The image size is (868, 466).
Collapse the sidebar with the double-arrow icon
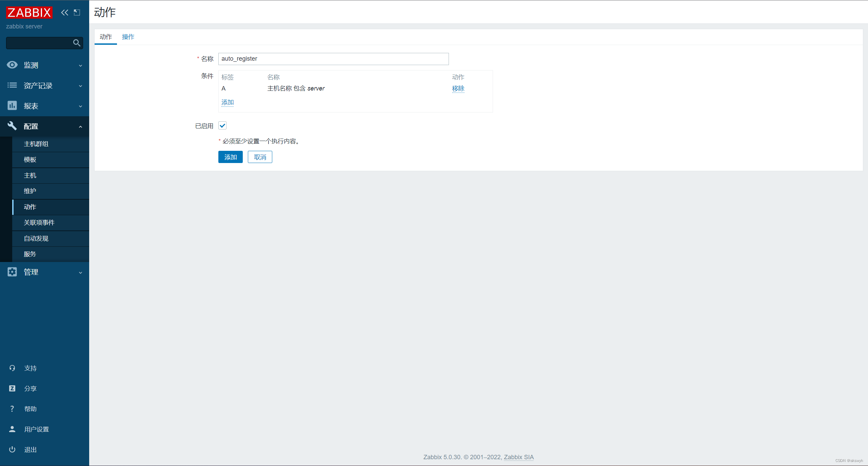pos(64,13)
